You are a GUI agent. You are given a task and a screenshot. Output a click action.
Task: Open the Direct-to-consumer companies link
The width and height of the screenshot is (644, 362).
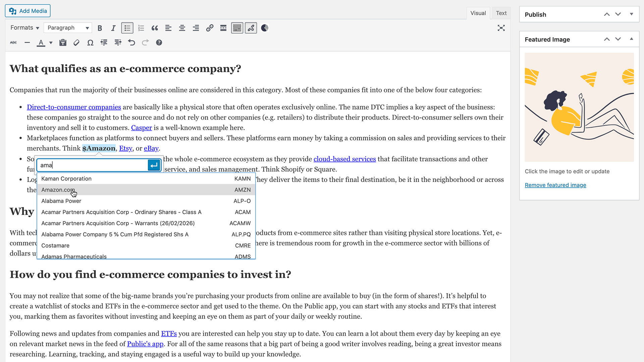pyautogui.click(x=74, y=107)
